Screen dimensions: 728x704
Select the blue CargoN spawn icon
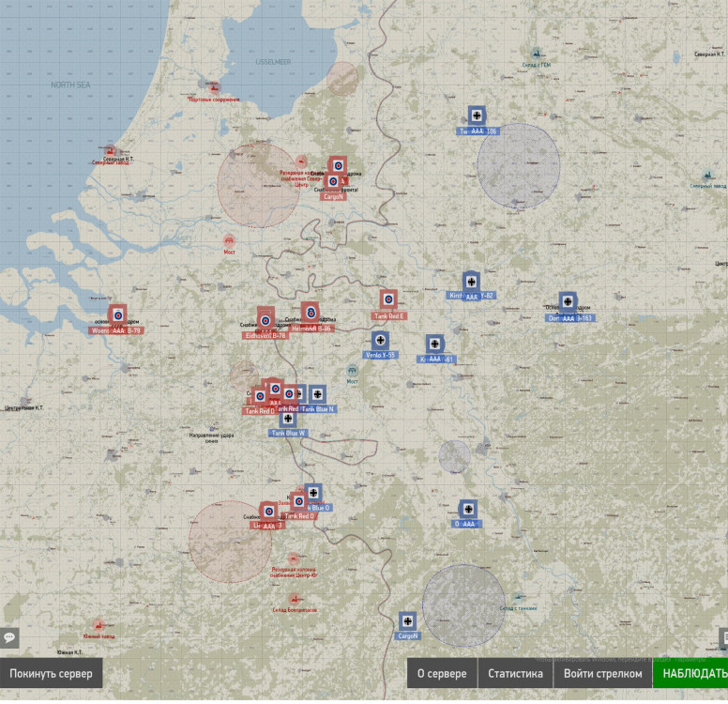[x=407, y=620]
